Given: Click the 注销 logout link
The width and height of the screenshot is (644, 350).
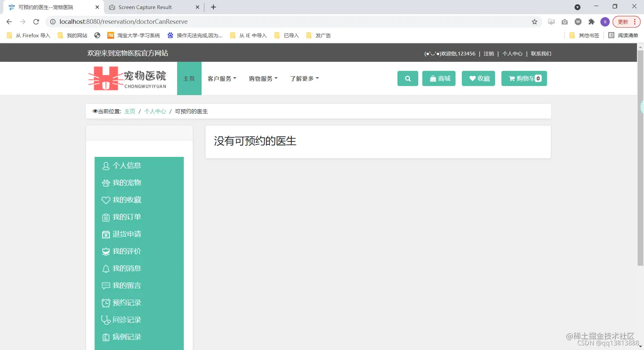Looking at the screenshot, I should (x=488, y=53).
